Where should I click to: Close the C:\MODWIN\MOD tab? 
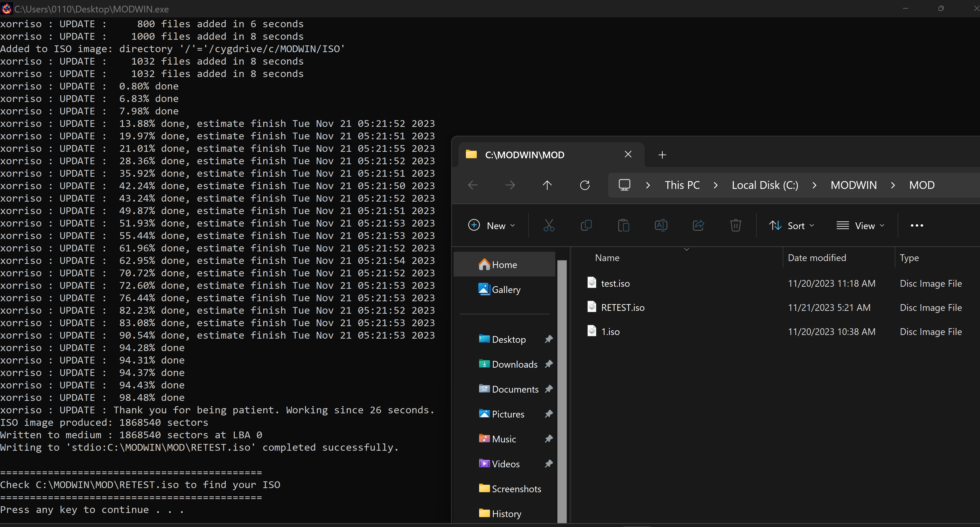(x=628, y=154)
